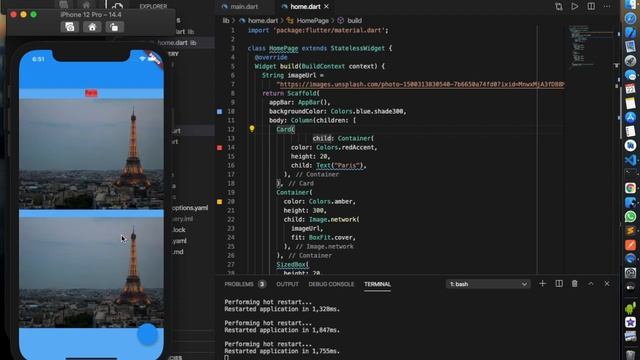The image size is (640, 360).
Task: Tap the blue floating action button in app
Action: [147, 334]
